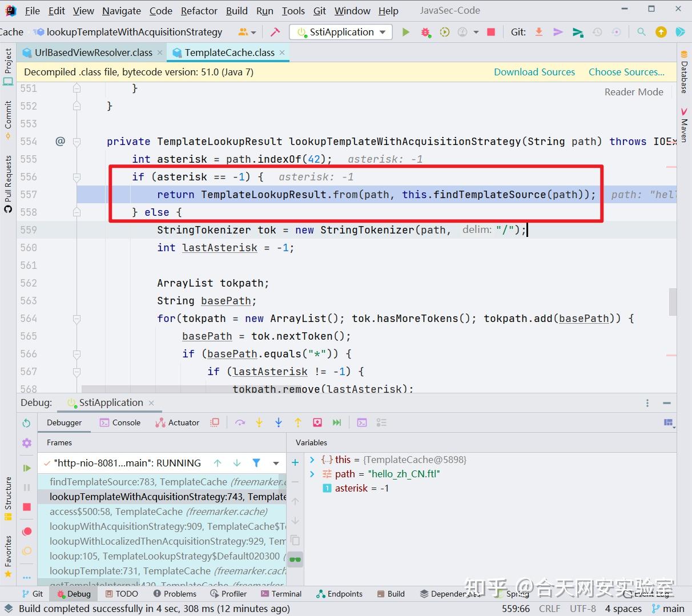Stop the running application from toolbar
Image resolution: width=692 pixels, height=616 pixels.
pyautogui.click(x=490, y=32)
